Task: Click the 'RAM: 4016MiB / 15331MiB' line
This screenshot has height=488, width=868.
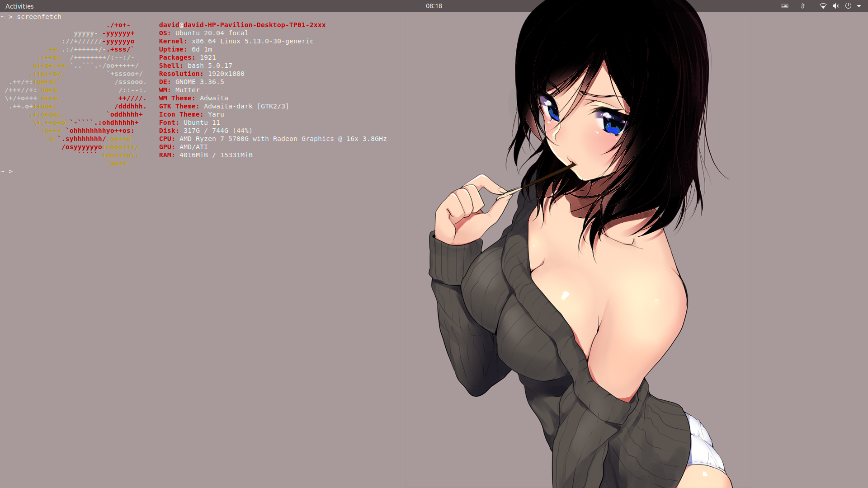Action: pyautogui.click(x=206, y=155)
